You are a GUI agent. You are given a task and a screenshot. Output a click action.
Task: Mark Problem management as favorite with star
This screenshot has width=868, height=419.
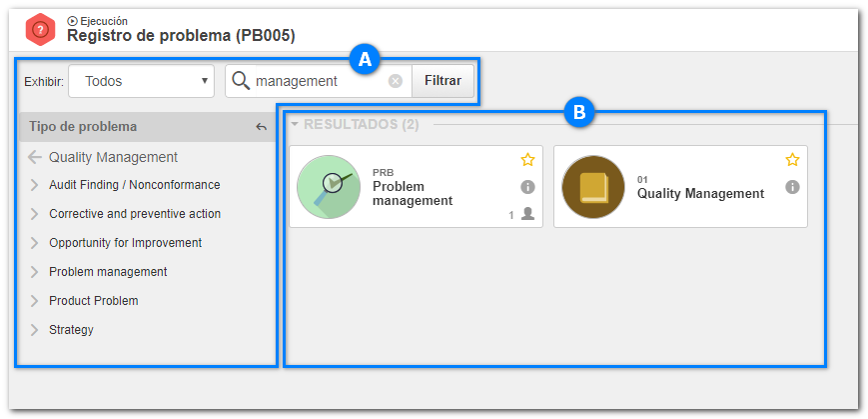[x=527, y=160]
